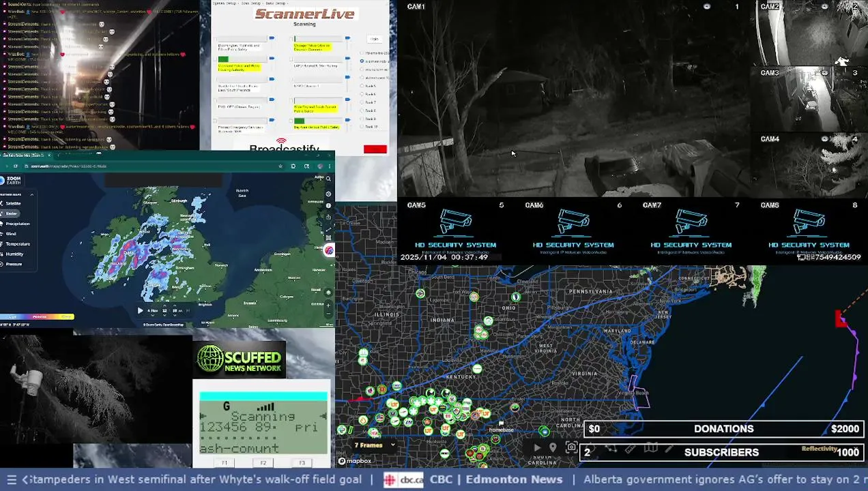This screenshot has height=491, width=868.
Task: Click Broadcastify logo in ScannerLive
Action: 284,145
